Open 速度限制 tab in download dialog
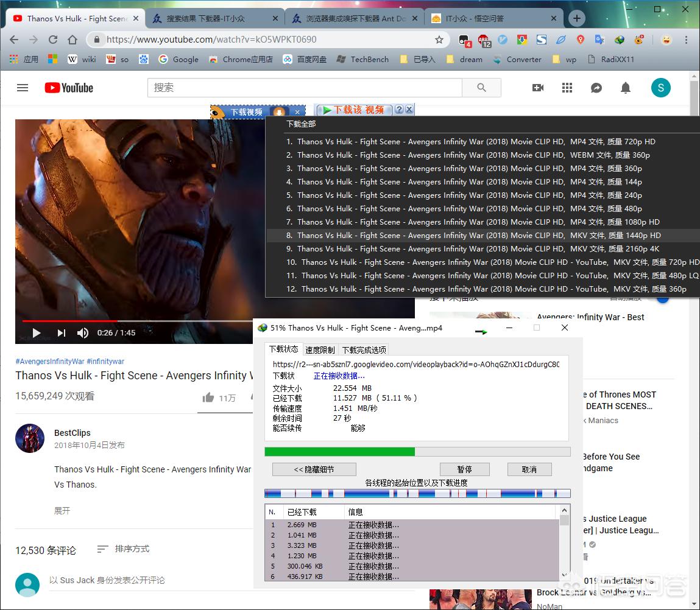The height and width of the screenshot is (610, 700). [x=320, y=350]
